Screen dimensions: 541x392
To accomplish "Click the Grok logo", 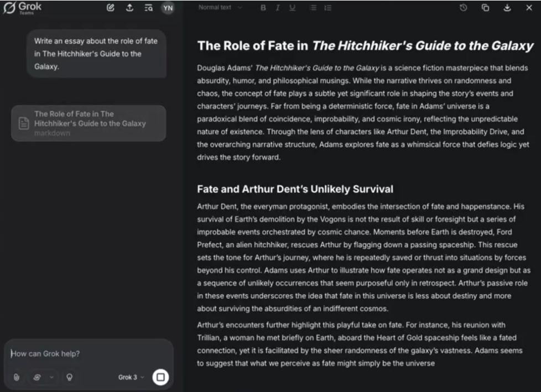I will click(x=23, y=8).
